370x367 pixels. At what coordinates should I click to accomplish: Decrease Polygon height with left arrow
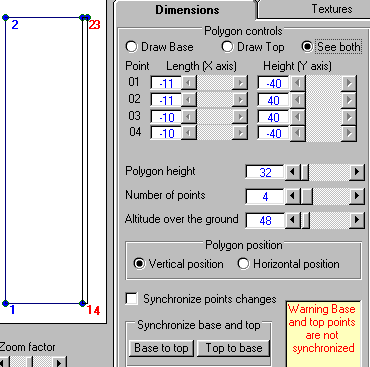point(292,172)
